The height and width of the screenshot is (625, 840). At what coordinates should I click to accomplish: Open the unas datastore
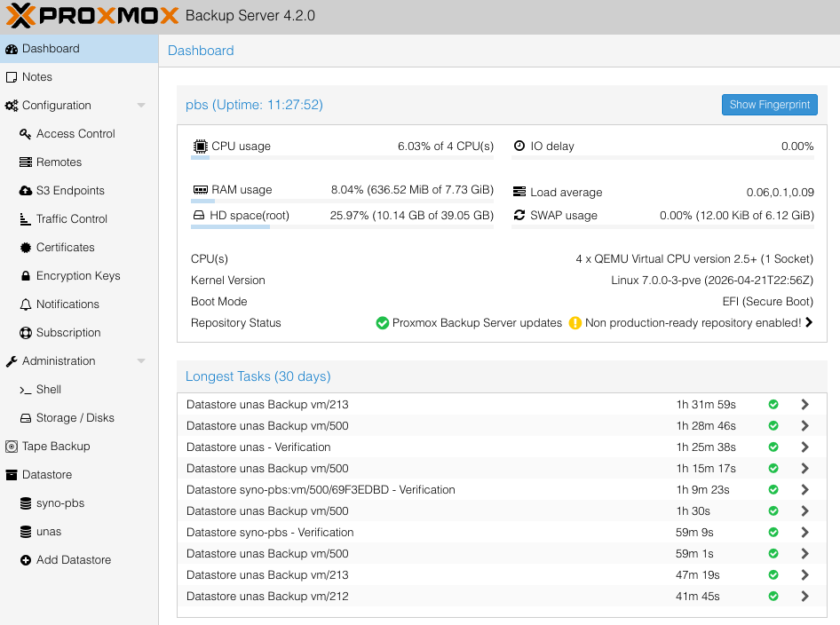79,531
